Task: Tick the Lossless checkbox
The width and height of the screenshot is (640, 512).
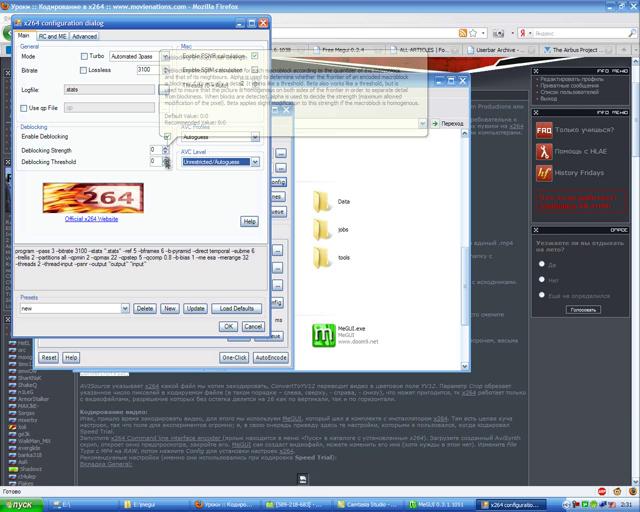Action: 83,70
